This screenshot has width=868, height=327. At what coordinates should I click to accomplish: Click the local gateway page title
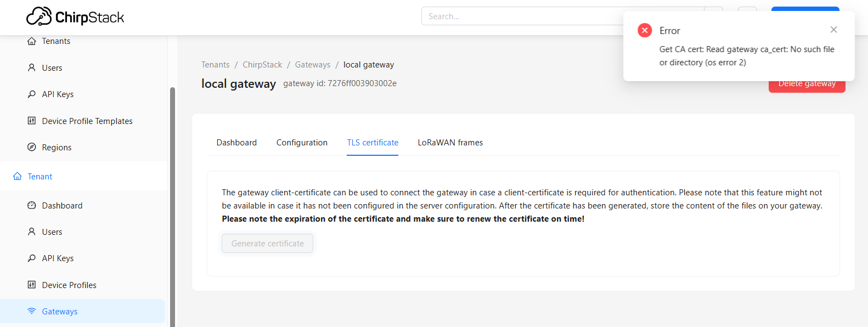[239, 83]
